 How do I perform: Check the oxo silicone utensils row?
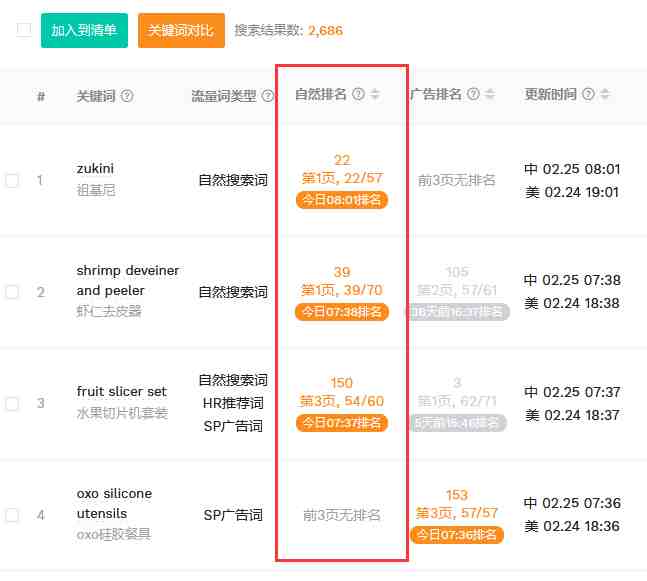(x=12, y=515)
